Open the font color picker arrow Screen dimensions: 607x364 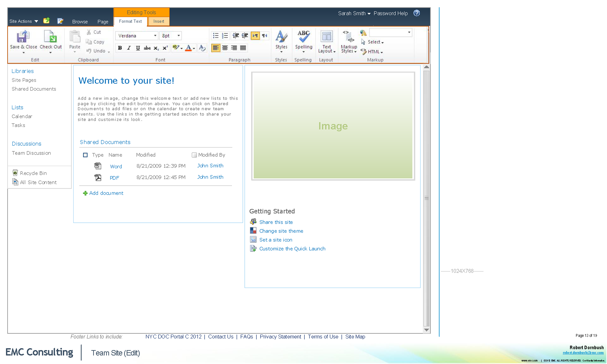point(194,48)
